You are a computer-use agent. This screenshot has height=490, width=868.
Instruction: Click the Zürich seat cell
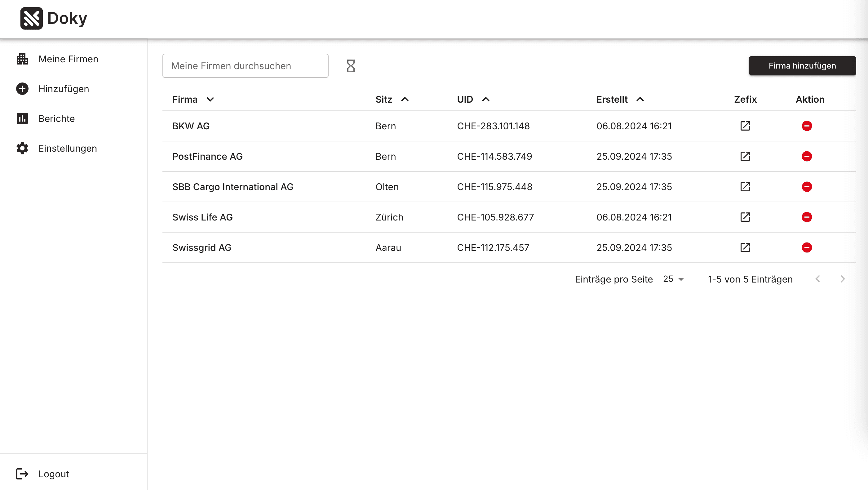pyautogui.click(x=390, y=217)
